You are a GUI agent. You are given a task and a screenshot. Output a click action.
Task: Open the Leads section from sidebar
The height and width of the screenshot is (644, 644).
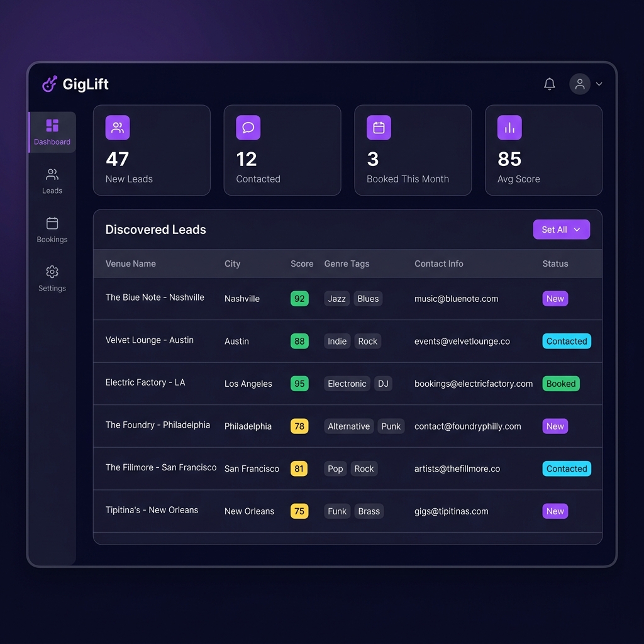tap(52, 174)
